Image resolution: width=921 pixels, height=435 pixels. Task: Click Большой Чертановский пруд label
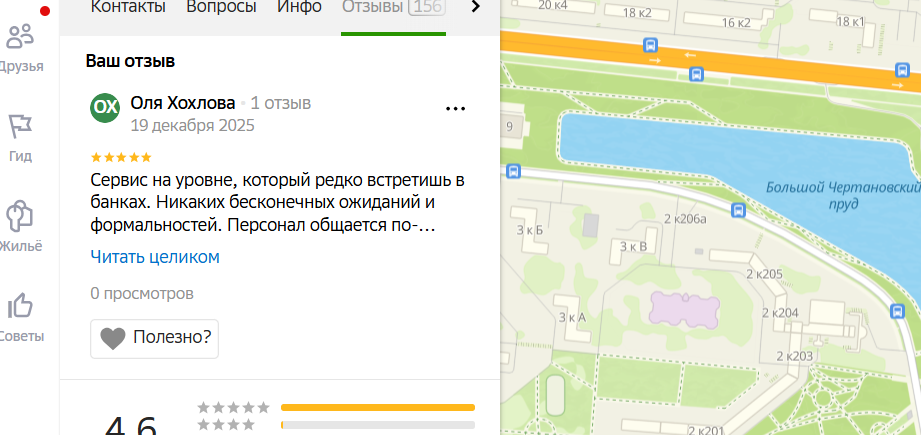[x=843, y=195]
